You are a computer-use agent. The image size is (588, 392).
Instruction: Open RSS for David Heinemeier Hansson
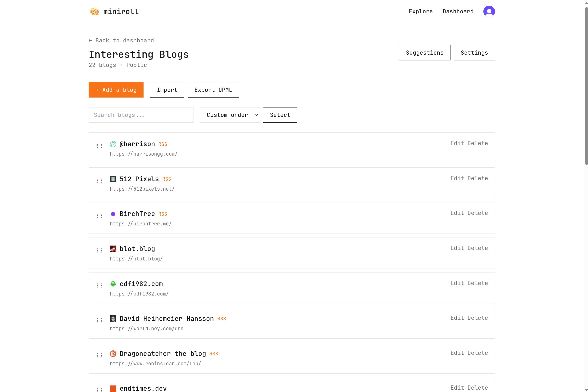(x=221, y=319)
